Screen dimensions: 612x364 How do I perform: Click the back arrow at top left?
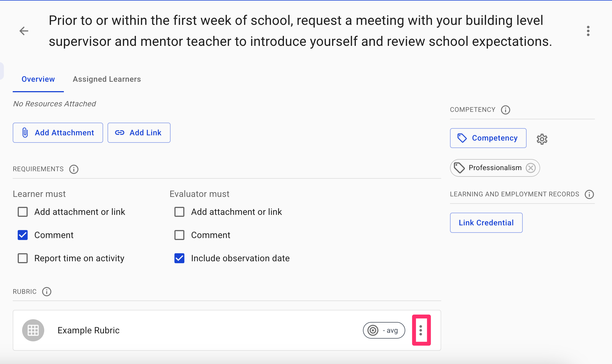(24, 31)
